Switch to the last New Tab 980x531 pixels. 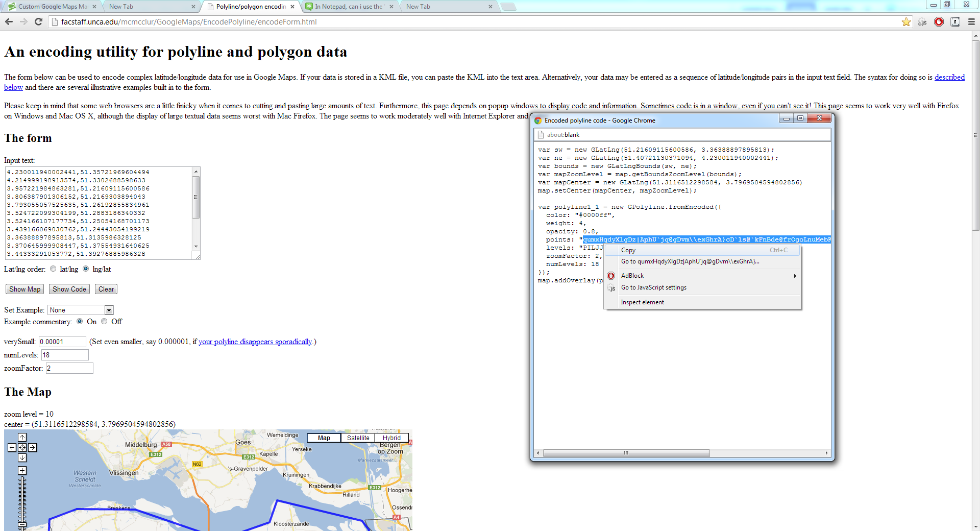point(448,7)
